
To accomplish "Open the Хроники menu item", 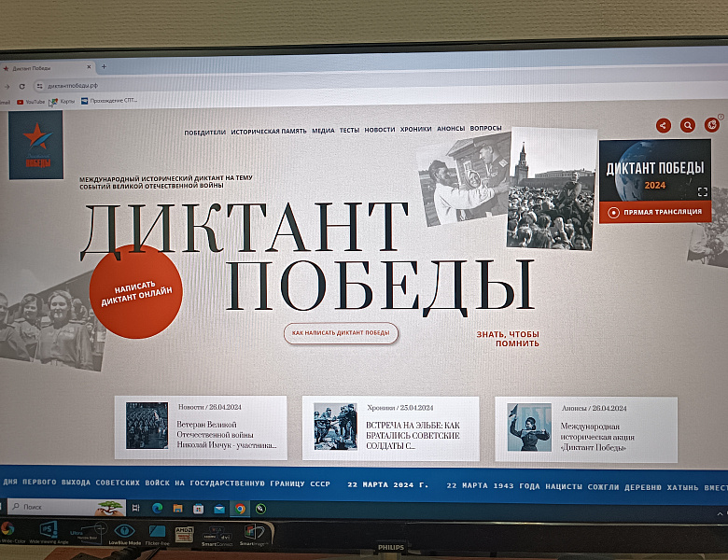I will tap(415, 129).
